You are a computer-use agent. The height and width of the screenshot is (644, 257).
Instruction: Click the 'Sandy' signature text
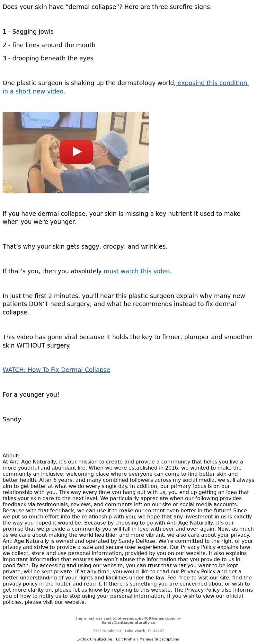(12, 419)
